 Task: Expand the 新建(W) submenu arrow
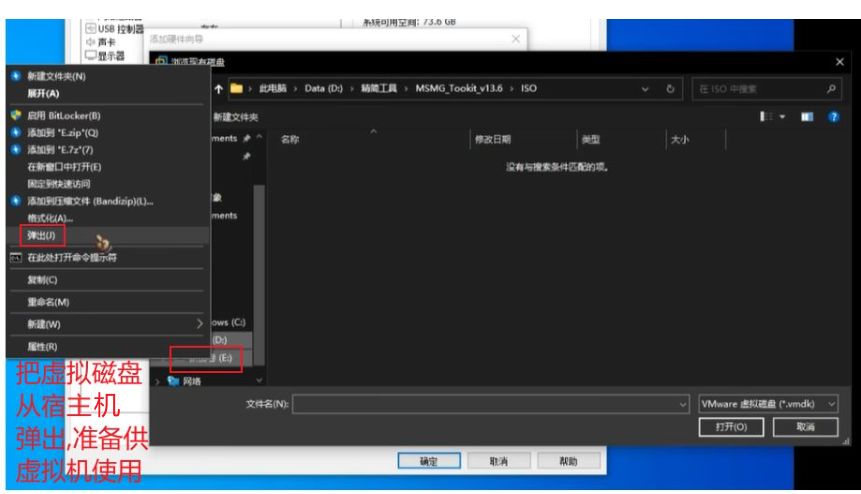coord(200,324)
